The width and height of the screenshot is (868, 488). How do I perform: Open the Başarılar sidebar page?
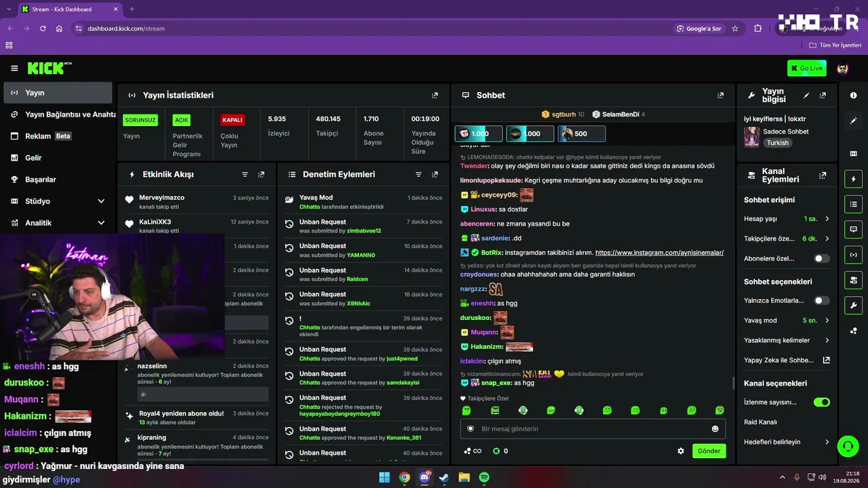pyautogui.click(x=58, y=180)
